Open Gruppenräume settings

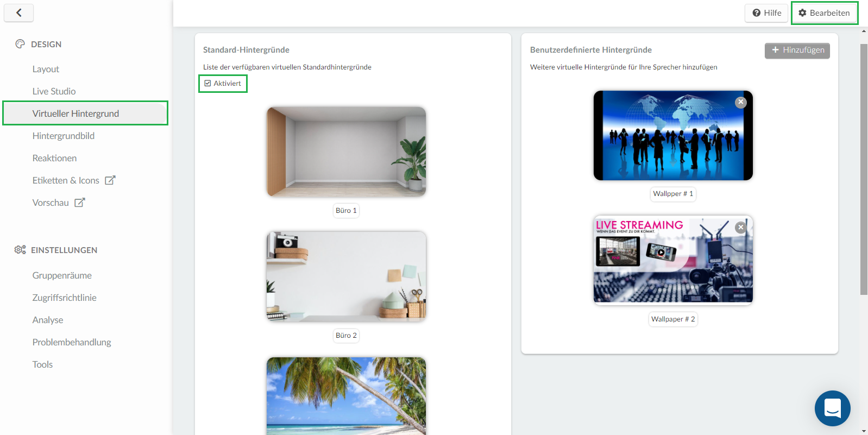pyautogui.click(x=62, y=275)
